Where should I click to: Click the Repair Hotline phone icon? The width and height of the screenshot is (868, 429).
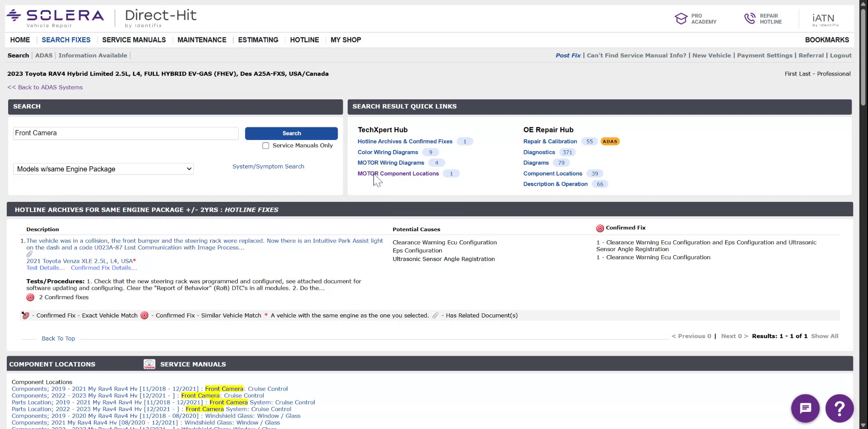pyautogui.click(x=750, y=18)
